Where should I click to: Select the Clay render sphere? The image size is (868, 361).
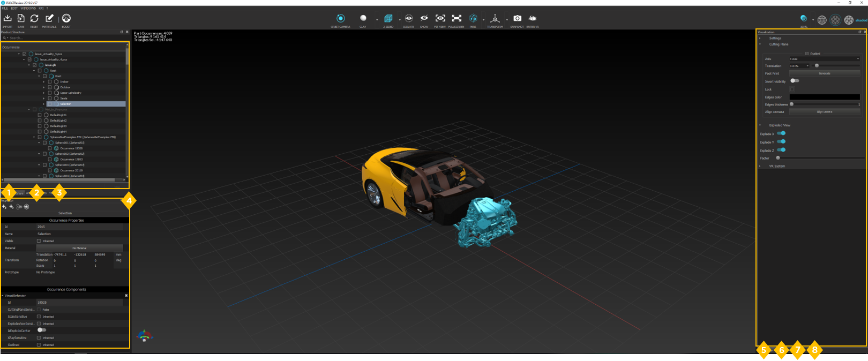pyautogui.click(x=363, y=18)
